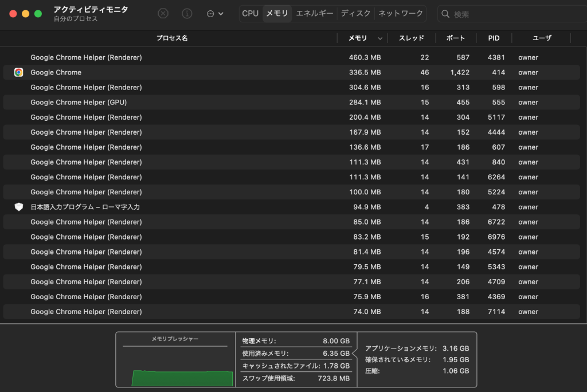This screenshot has height=392, width=587.
Task: Click the stop process X icon
Action: coord(163,14)
